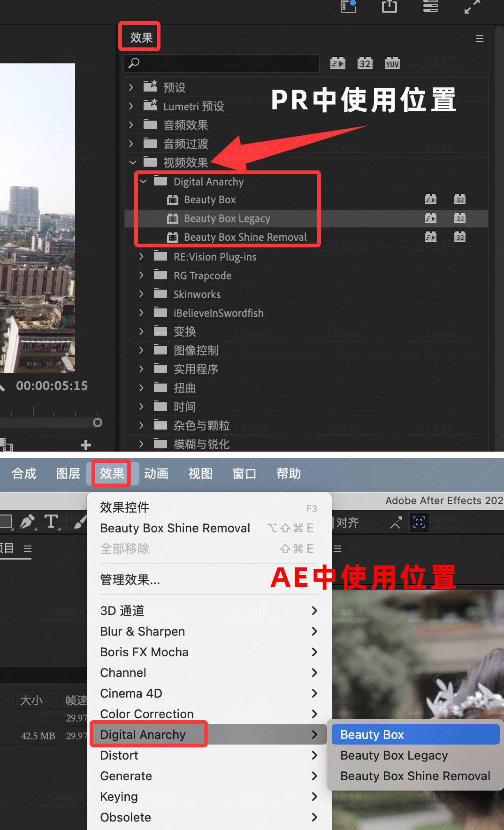
Task: Expand the iBelieveInSwordfish folder
Action: pyautogui.click(x=141, y=313)
